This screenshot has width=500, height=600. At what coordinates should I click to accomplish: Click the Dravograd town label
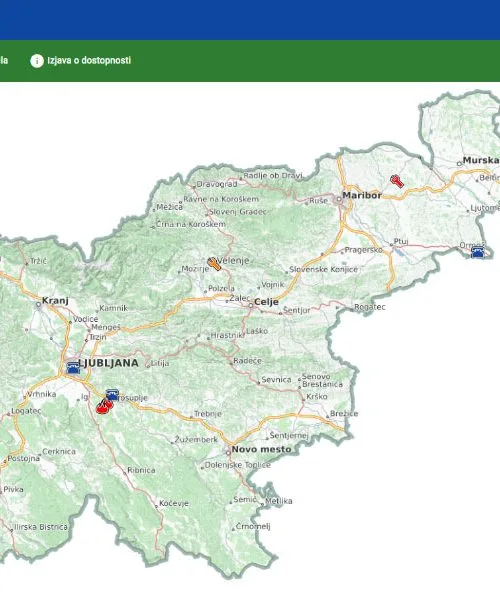217,184
